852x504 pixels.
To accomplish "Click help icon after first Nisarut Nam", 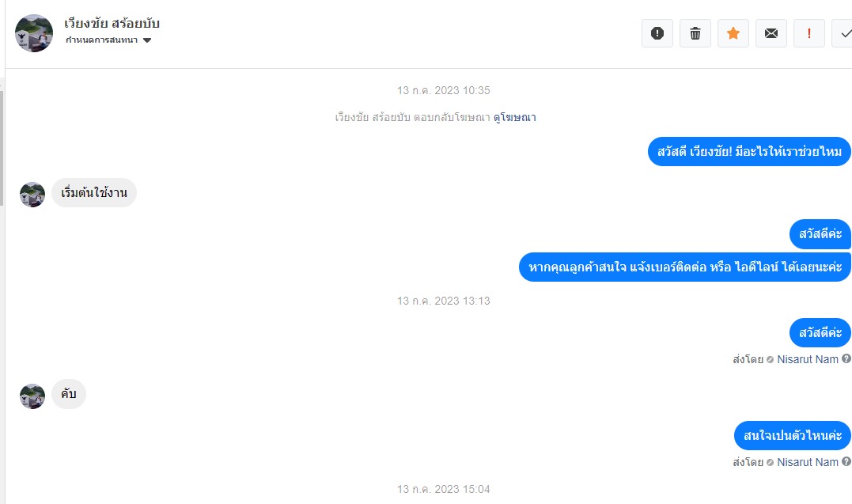I will coord(846,359).
